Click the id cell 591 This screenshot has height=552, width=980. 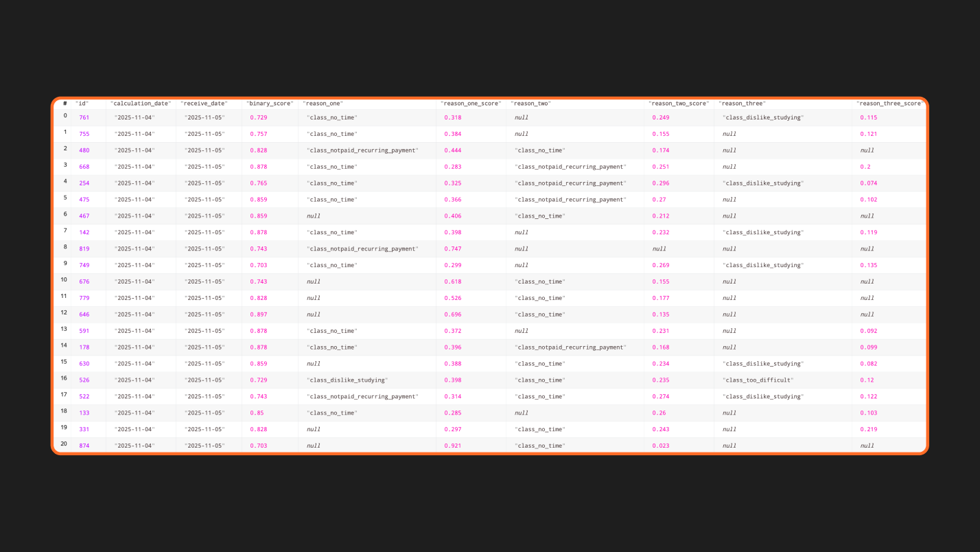click(x=84, y=331)
